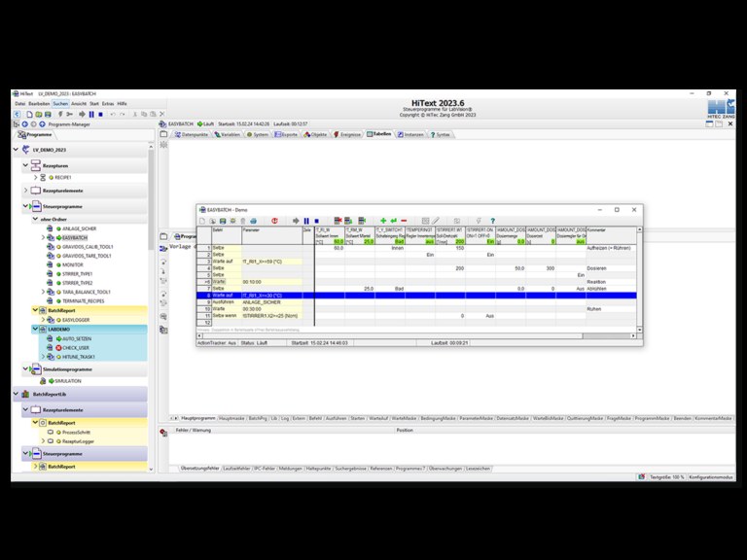
Task: Select ANLAGE_SICHER in the program tree
Action: click(79, 228)
